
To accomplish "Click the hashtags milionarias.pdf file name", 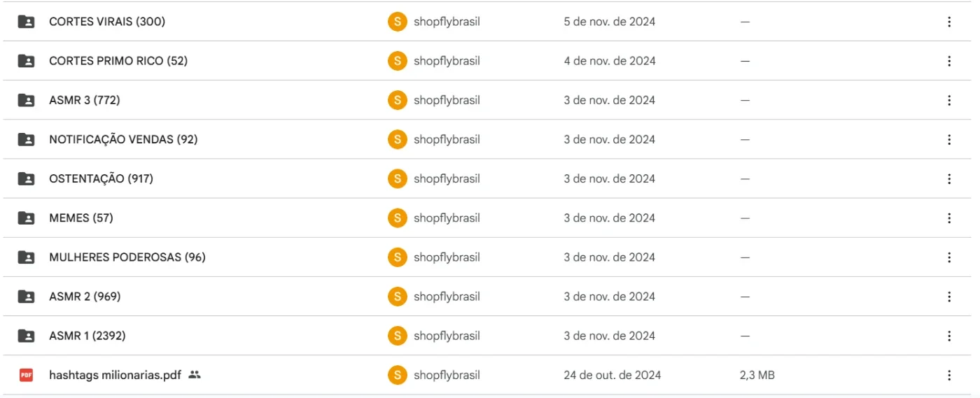I will (115, 375).
